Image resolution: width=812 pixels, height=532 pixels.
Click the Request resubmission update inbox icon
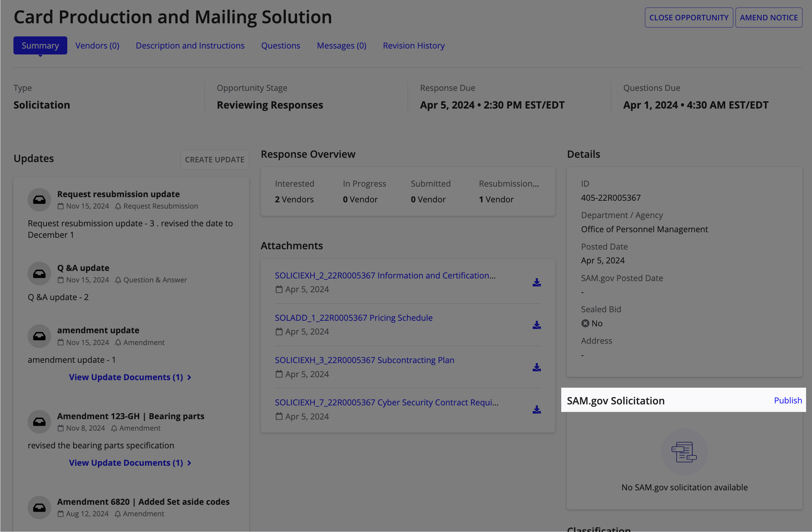[x=39, y=200]
